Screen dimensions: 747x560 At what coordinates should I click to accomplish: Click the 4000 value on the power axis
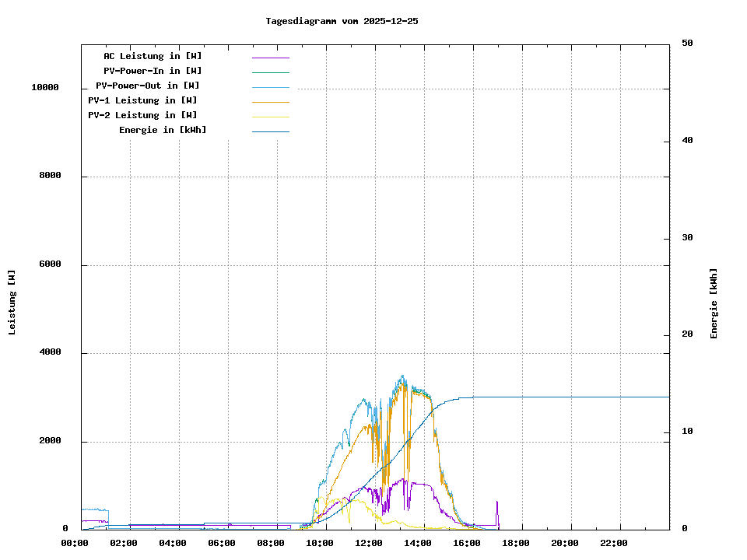pyautogui.click(x=50, y=353)
